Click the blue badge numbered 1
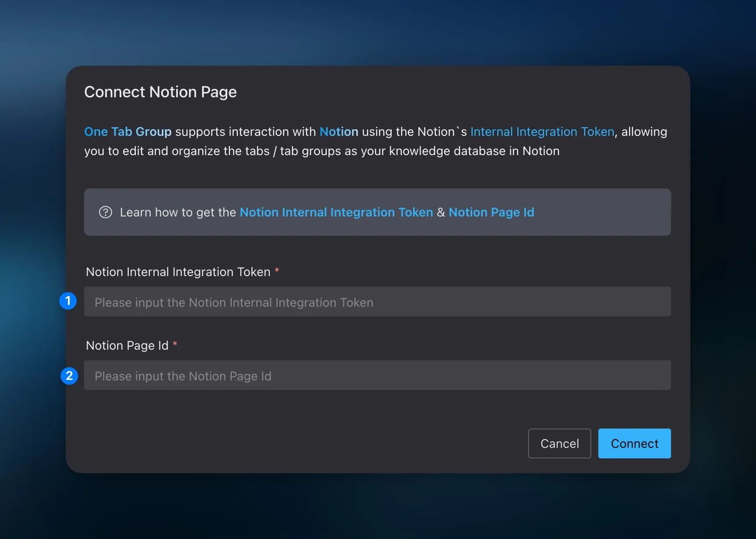The height and width of the screenshot is (539, 756). 68,301
